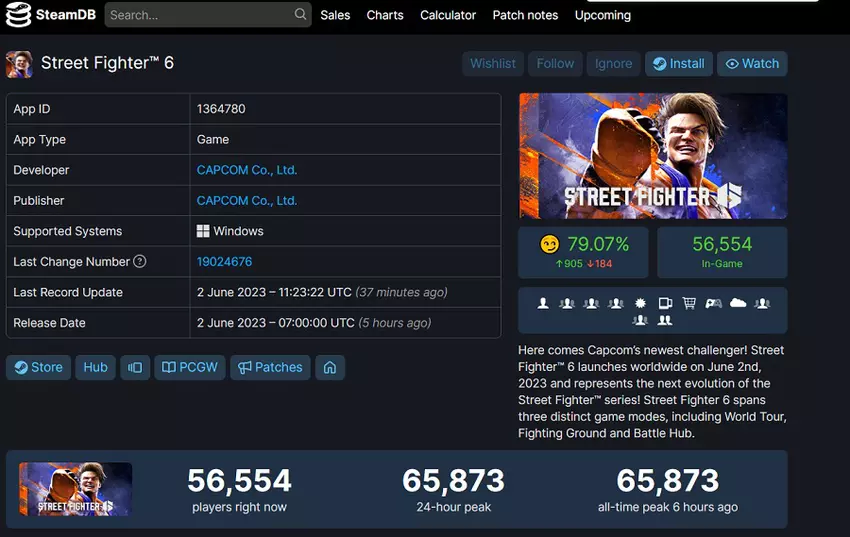Image resolution: width=850 pixels, height=537 pixels.
Task: Click the Steam Cloud icon
Action: [738, 303]
